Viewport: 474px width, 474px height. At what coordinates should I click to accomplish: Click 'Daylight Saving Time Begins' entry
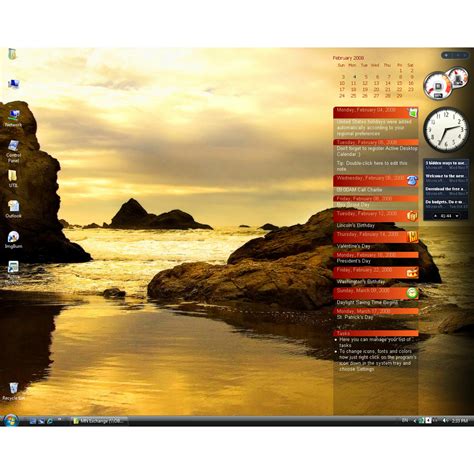click(367, 303)
